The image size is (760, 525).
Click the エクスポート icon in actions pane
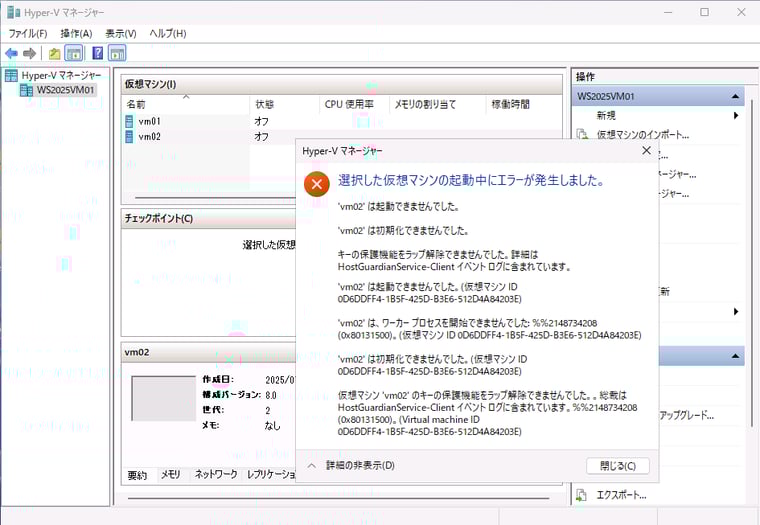click(x=581, y=495)
